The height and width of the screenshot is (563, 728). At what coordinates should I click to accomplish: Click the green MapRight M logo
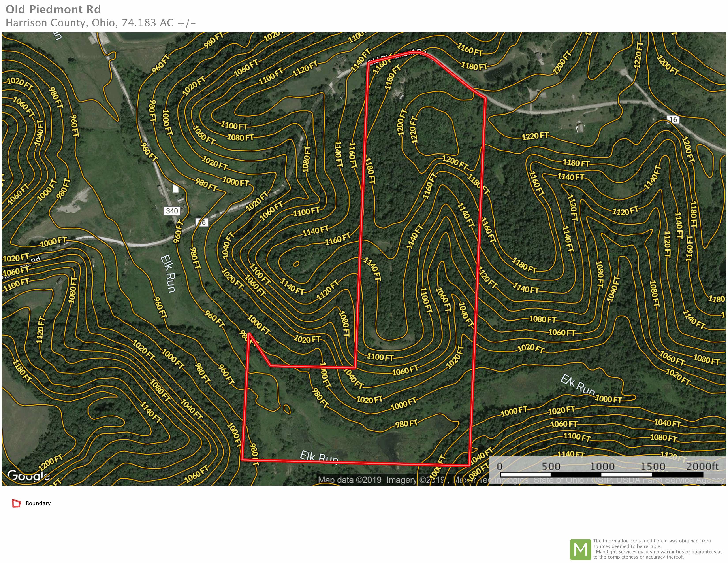coord(580,549)
